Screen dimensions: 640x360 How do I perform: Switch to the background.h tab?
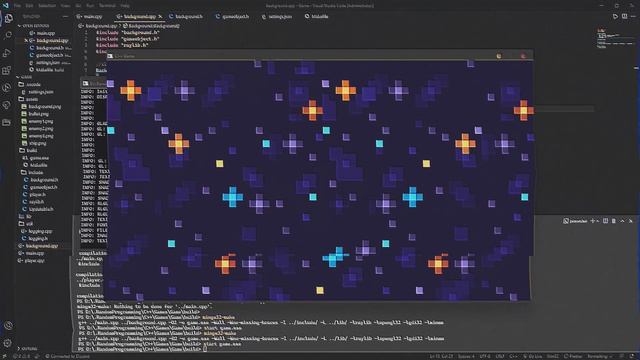[186, 16]
